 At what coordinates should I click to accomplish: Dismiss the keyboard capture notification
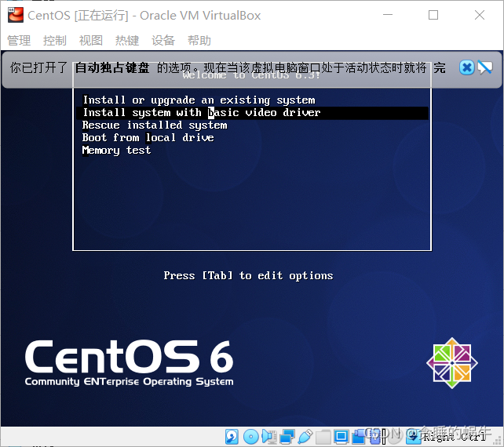(x=467, y=67)
